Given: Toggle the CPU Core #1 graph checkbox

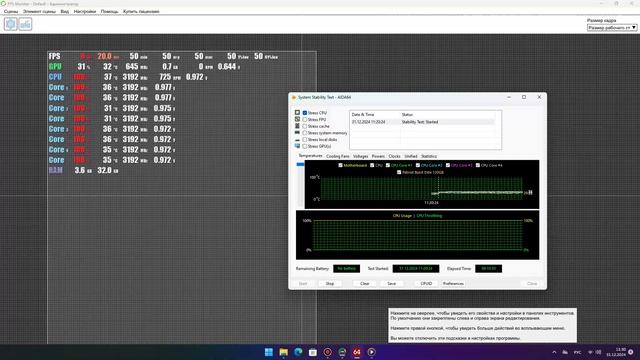Looking at the screenshot, I should point(388,165).
